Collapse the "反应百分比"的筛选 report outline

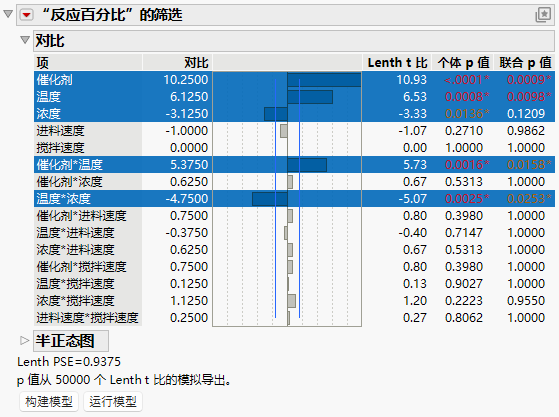[x=8, y=14]
